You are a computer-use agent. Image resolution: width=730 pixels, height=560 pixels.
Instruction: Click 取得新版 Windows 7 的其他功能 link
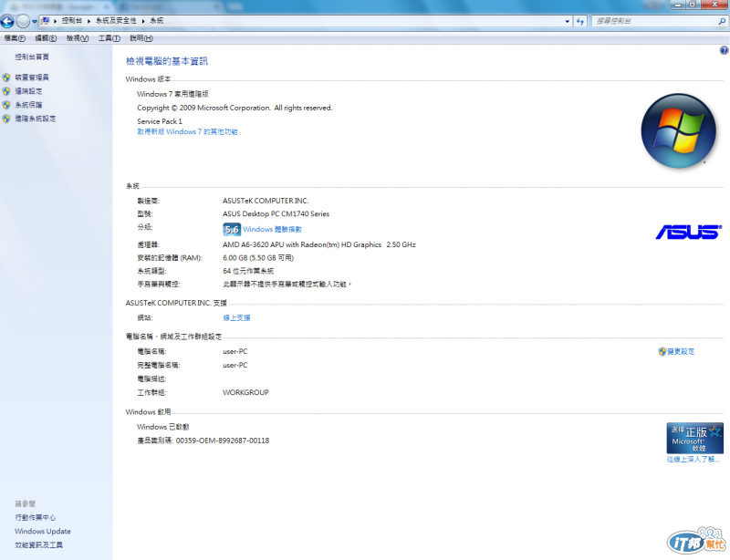187,131
